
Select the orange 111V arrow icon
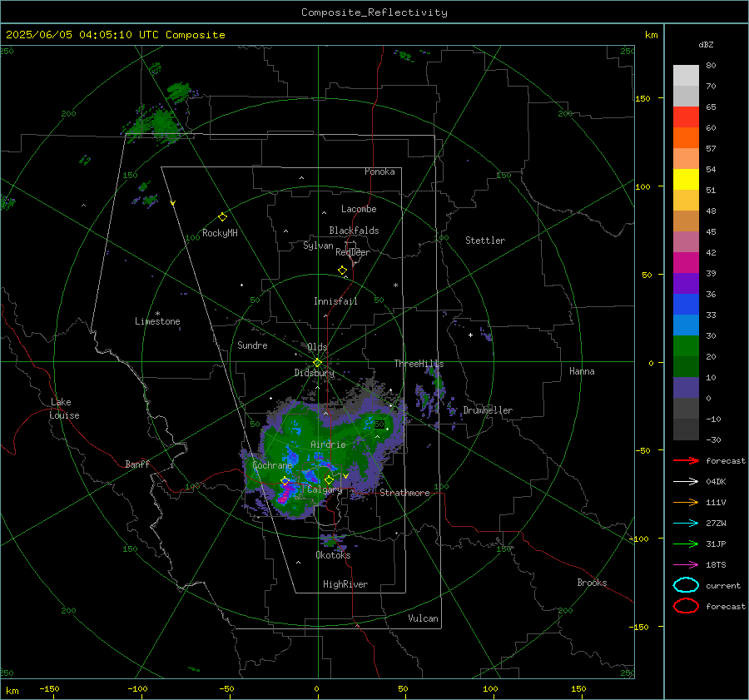(x=686, y=502)
